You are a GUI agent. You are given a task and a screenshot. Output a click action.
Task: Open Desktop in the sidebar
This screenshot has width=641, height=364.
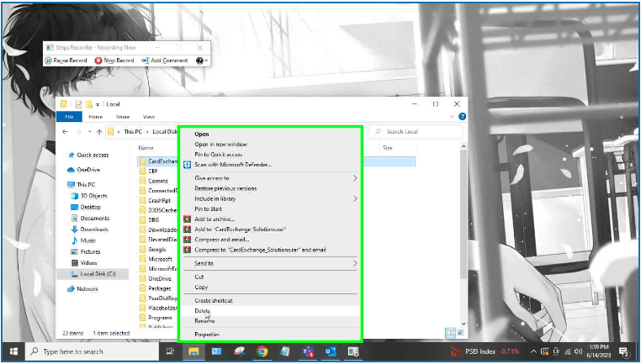pos(86,207)
